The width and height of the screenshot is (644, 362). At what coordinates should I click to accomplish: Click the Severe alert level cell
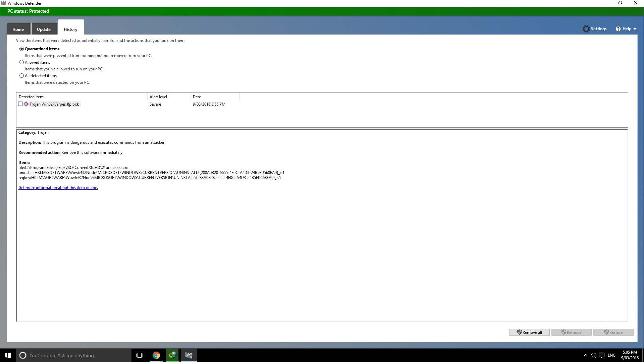tap(155, 104)
